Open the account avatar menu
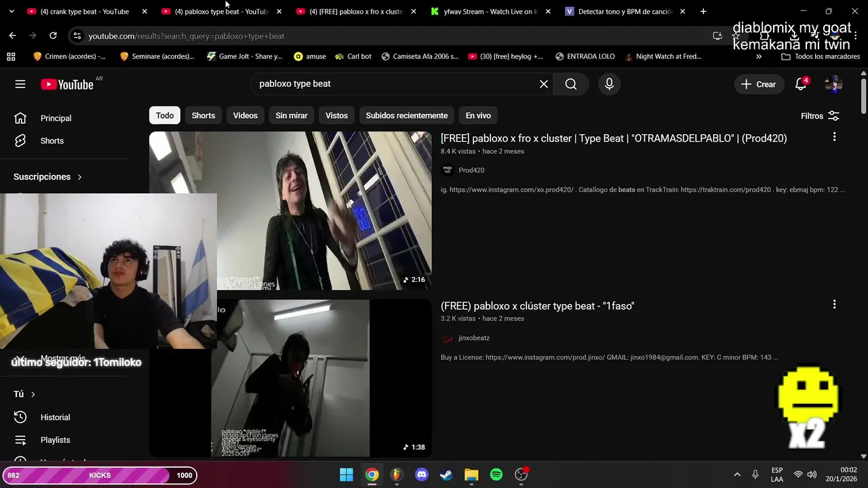 click(833, 84)
